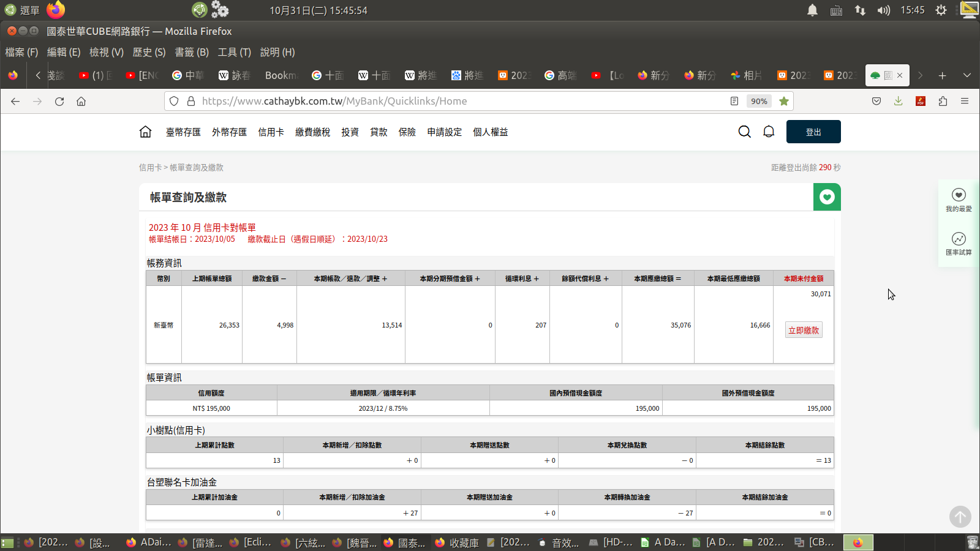
Task: Open 匯率試算 sidebar tool
Action: tap(959, 244)
